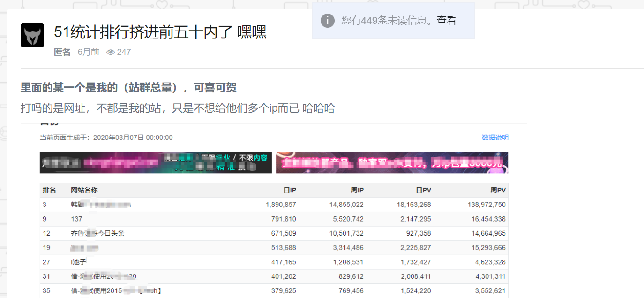Click the 网站名称 column header
Screen dimensions: 644x298
click(84, 190)
